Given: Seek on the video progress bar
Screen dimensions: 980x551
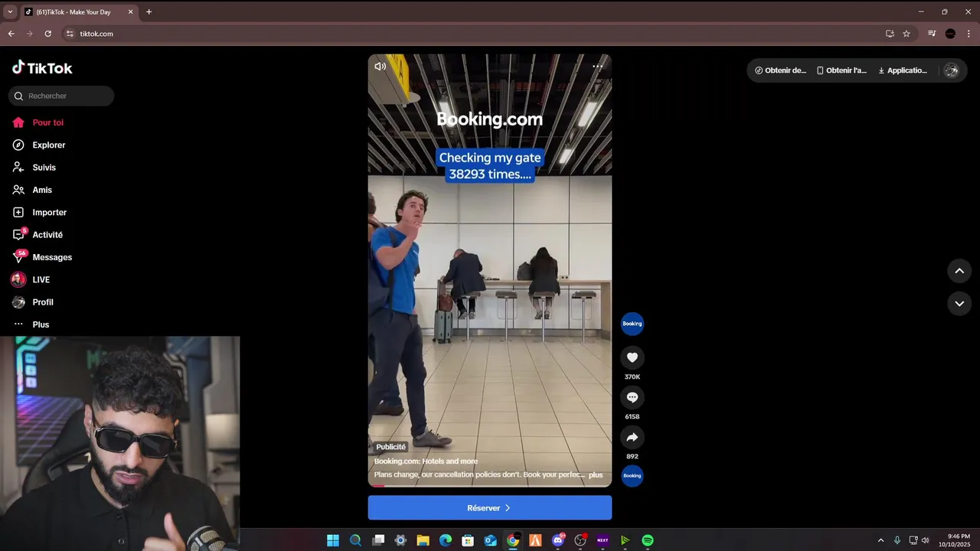Looking at the screenshot, I should pyautogui.click(x=489, y=485).
